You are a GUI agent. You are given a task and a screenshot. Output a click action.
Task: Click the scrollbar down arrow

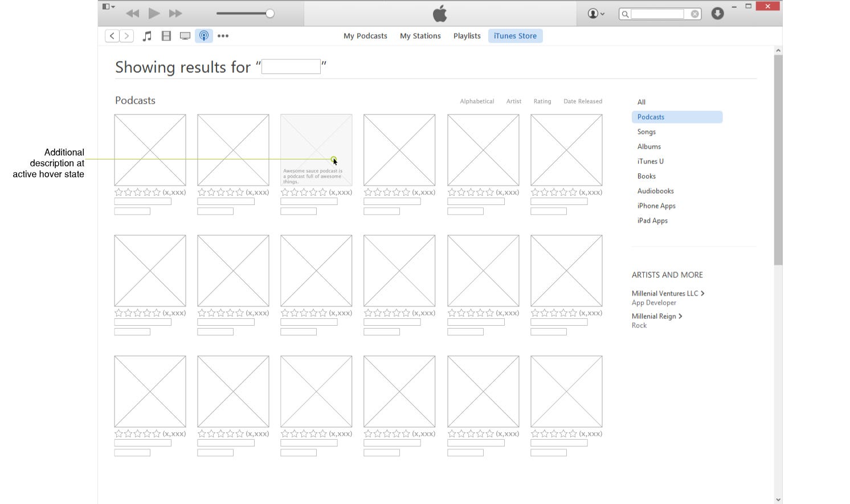point(778,499)
